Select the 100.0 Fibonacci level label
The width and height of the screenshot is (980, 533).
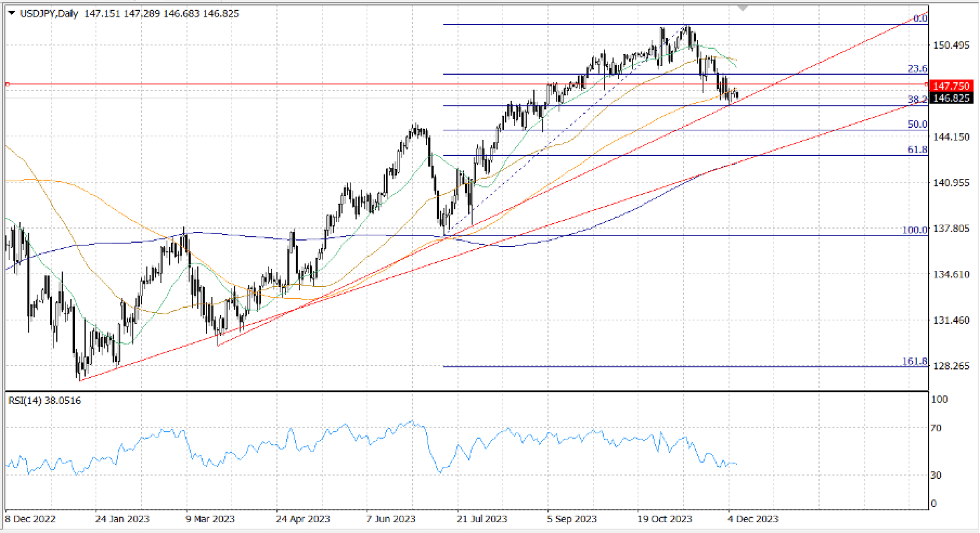point(914,230)
